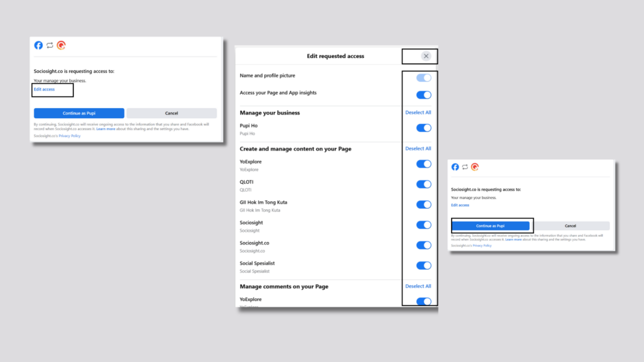The width and height of the screenshot is (644, 362).
Task: Open Learn more link in right dialog
Action: click(x=513, y=239)
